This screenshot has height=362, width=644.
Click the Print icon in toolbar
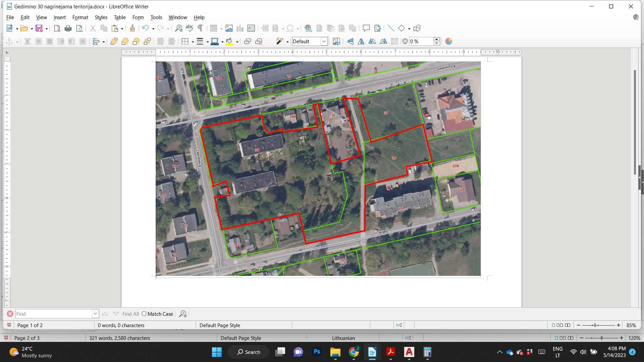tap(68, 28)
